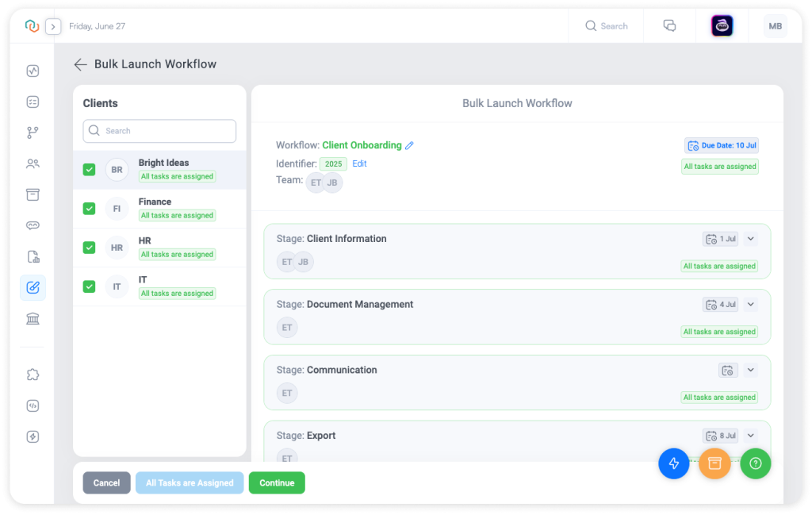The image size is (812, 515).
Task: Go back using the left arrow
Action: click(80, 64)
